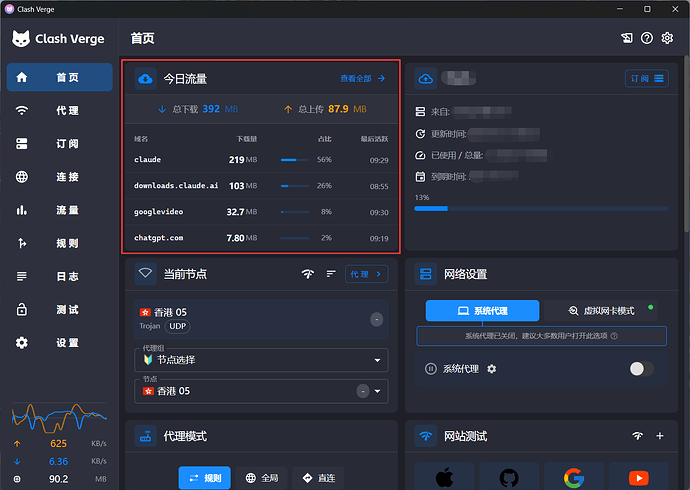The width and height of the screenshot is (690, 490).
Task: Click the sort icon in 当前节点
Action: pyautogui.click(x=331, y=274)
